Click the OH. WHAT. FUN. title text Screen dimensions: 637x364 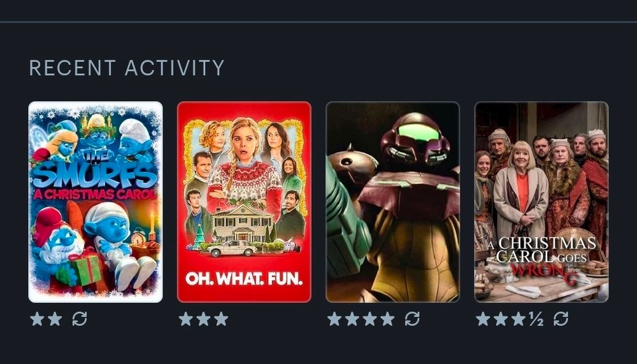click(x=244, y=278)
